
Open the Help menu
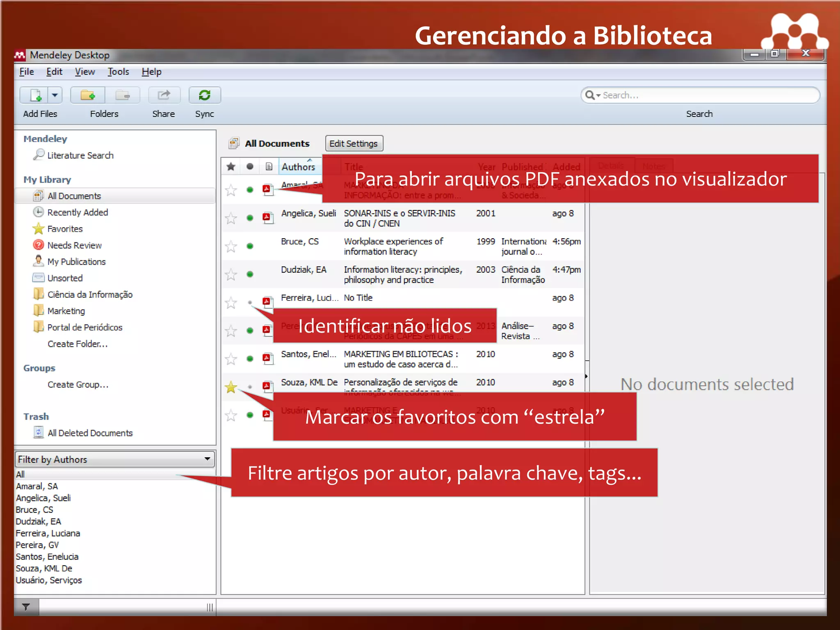click(151, 72)
